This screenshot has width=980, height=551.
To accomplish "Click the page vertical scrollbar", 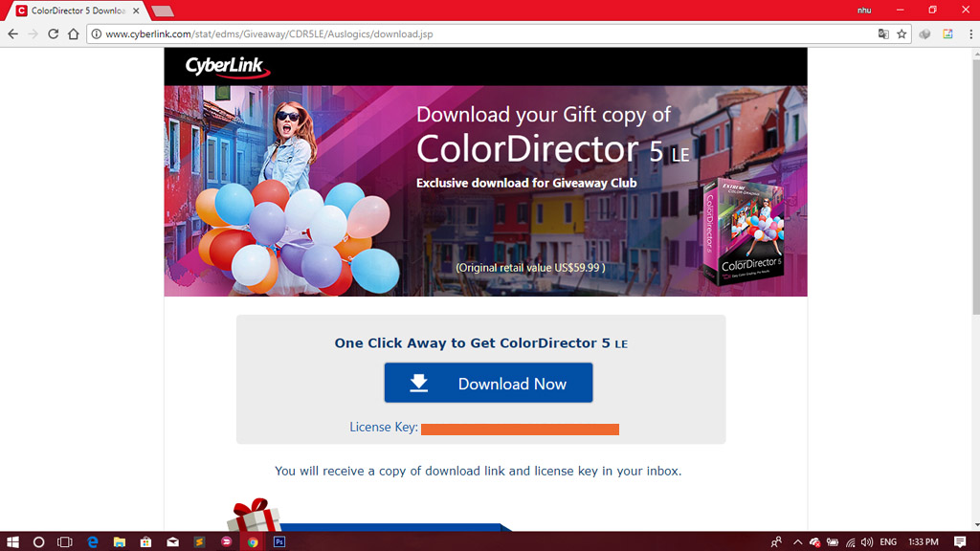I will (x=975, y=289).
